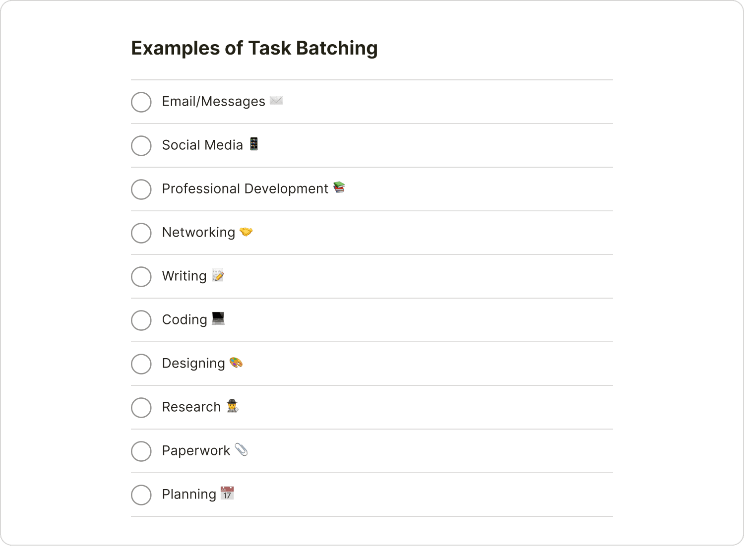Image resolution: width=744 pixels, height=560 pixels.
Task: Click the calendar icon next to Planning
Action: [x=227, y=494]
